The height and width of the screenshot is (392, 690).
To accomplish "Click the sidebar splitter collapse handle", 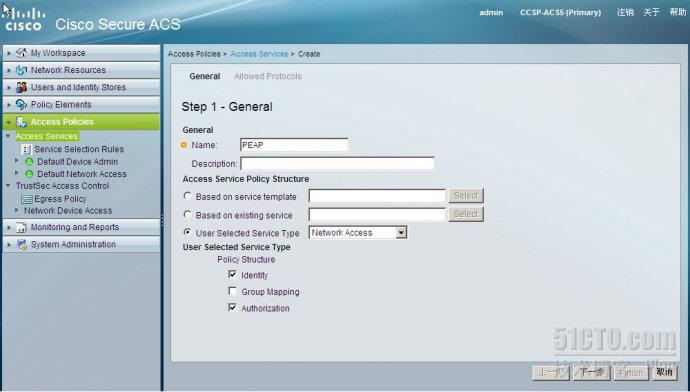I will (162, 220).
